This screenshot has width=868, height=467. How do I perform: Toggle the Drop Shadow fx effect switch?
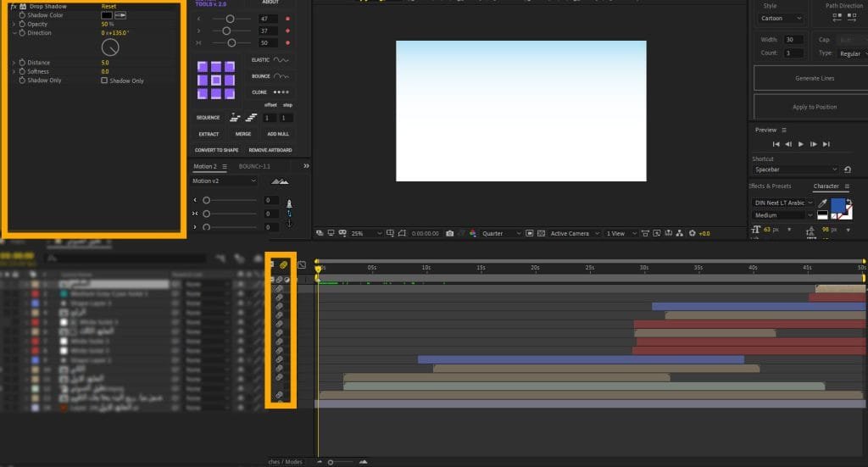click(x=14, y=6)
